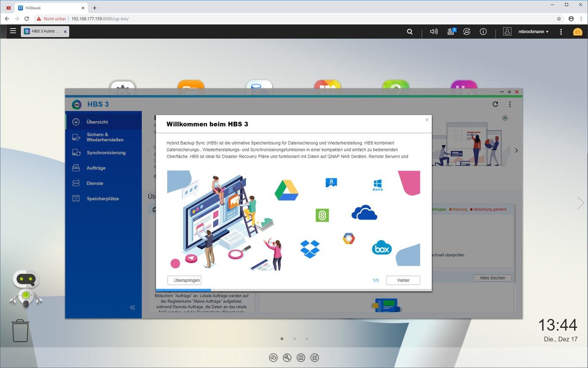Viewport: 588px width, 368px height.
Task: Select Übersicht in the HBS sidebar
Action: pos(103,122)
